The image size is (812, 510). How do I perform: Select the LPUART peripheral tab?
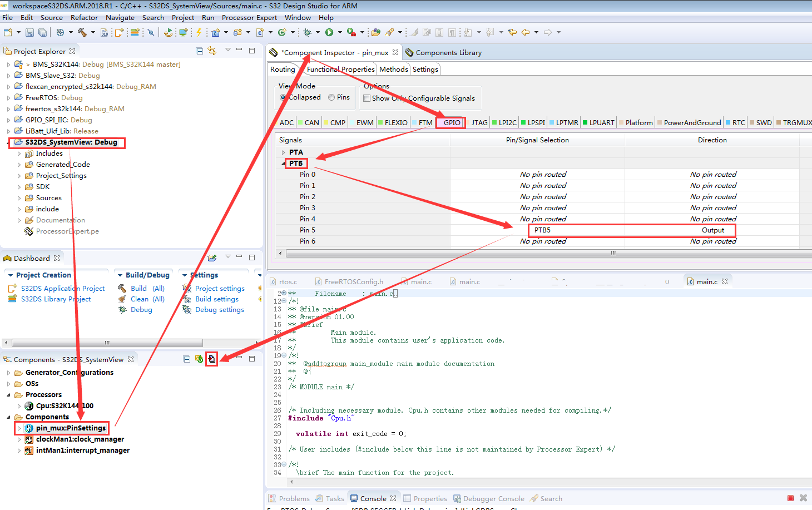[x=598, y=122]
